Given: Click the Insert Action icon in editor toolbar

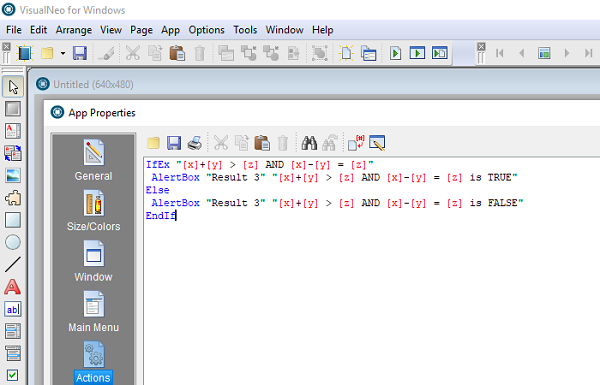Looking at the screenshot, I should click(x=377, y=143).
